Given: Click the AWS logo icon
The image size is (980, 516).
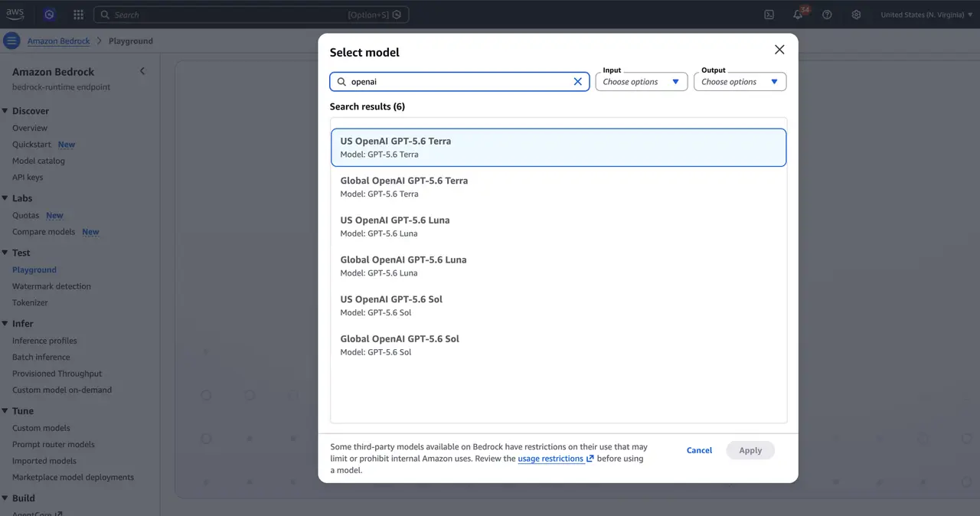Looking at the screenshot, I should point(15,14).
